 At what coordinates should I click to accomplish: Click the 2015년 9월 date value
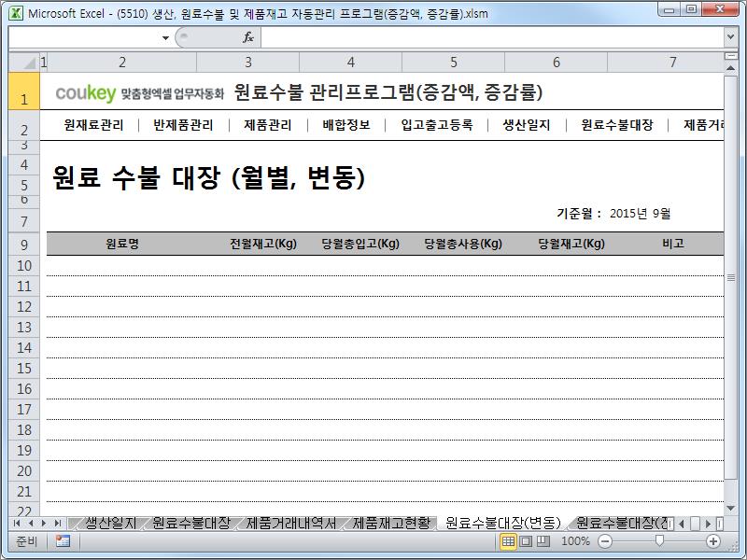pos(640,214)
